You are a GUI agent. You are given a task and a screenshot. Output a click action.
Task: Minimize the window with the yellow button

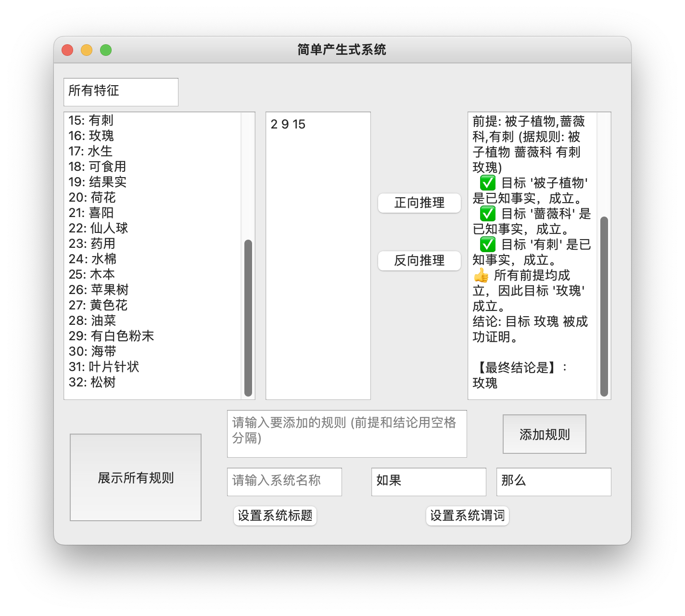pos(87,50)
